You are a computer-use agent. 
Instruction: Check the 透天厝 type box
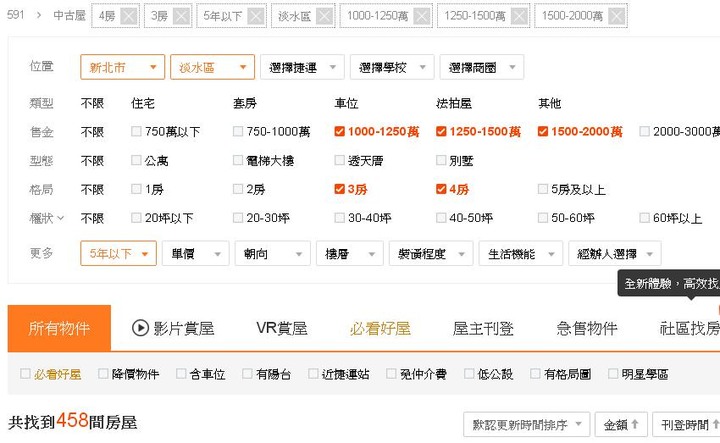(x=339, y=160)
